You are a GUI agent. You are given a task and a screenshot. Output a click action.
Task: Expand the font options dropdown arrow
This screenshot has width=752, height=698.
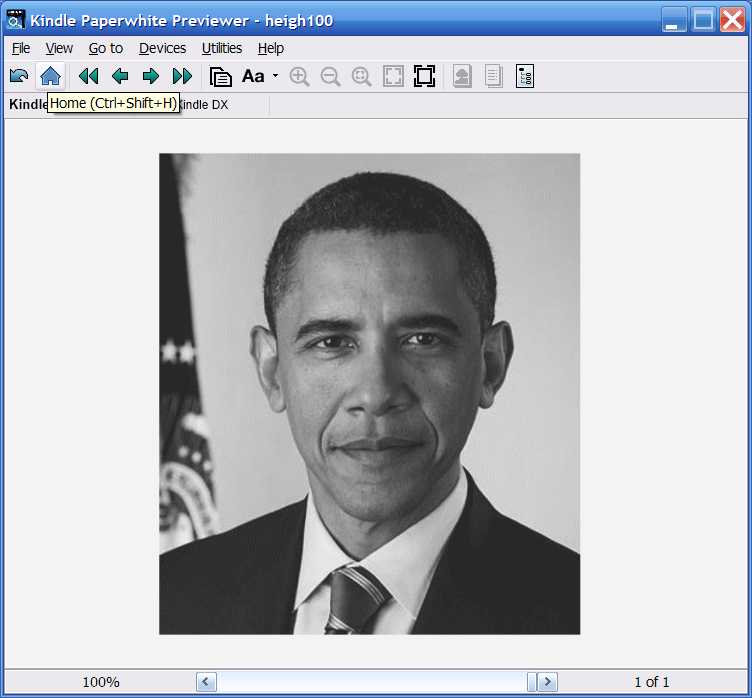(x=275, y=76)
